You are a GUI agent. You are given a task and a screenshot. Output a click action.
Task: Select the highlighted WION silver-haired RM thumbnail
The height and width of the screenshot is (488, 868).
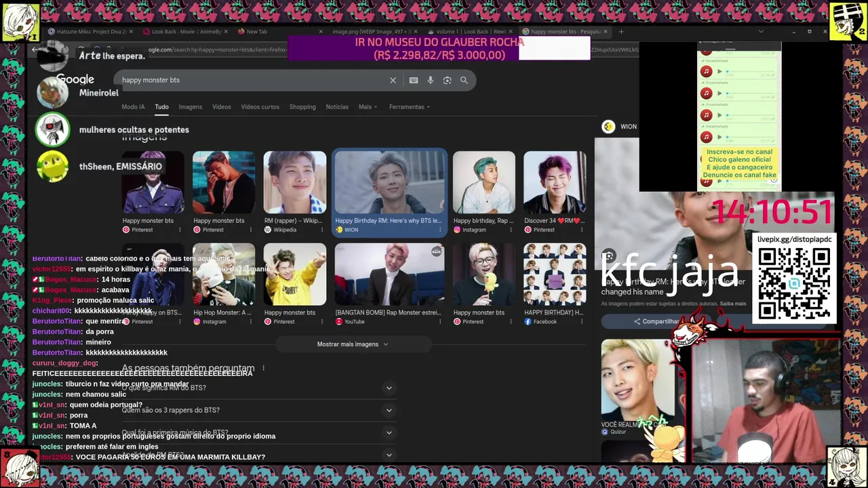coord(390,182)
